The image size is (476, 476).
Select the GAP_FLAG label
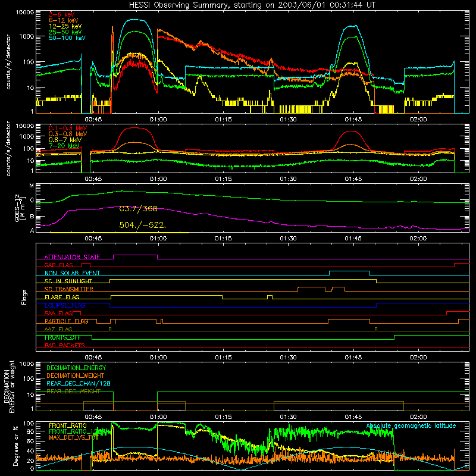point(58,265)
